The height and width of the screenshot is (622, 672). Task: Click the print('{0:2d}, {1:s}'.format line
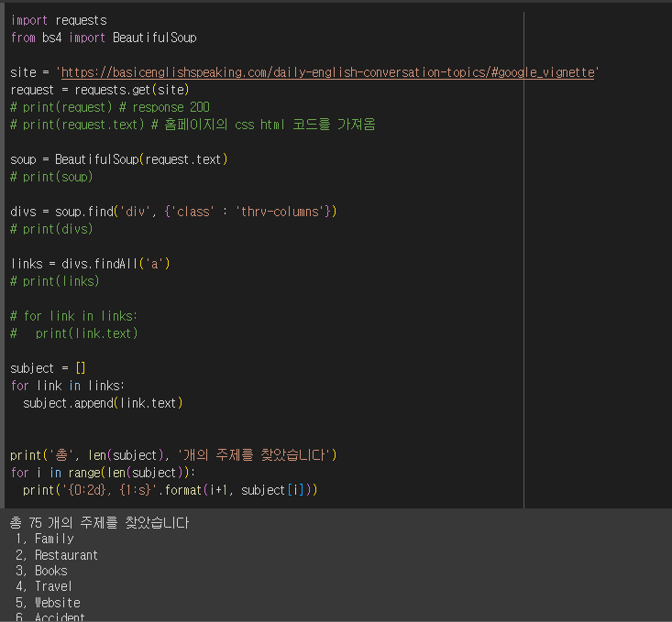pyautogui.click(x=171, y=490)
